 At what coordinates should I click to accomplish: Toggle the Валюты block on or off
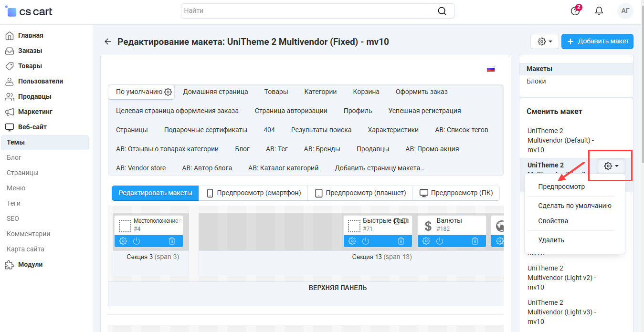(439, 241)
